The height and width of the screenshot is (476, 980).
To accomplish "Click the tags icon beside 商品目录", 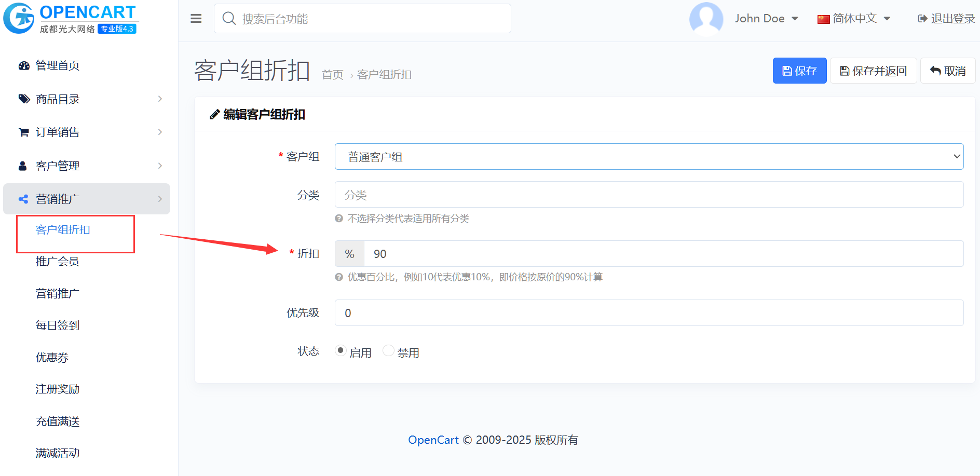I will pyautogui.click(x=24, y=99).
